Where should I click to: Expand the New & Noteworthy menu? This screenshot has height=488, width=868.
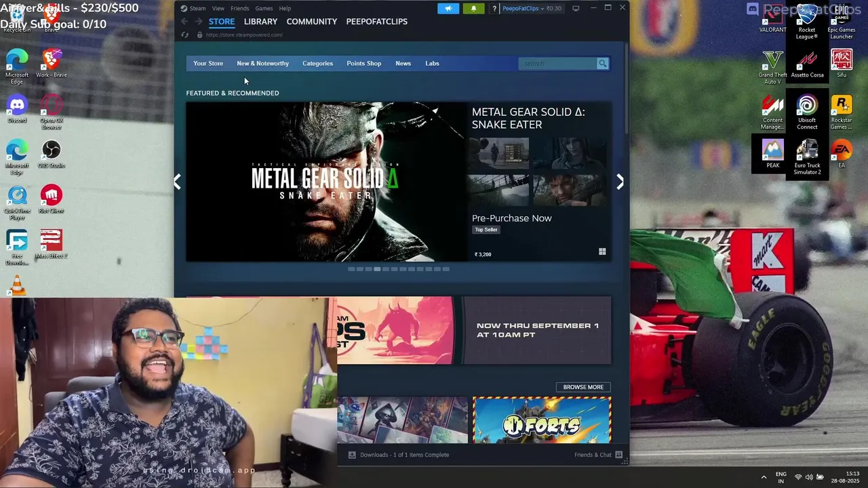pyautogui.click(x=262, y=63)
